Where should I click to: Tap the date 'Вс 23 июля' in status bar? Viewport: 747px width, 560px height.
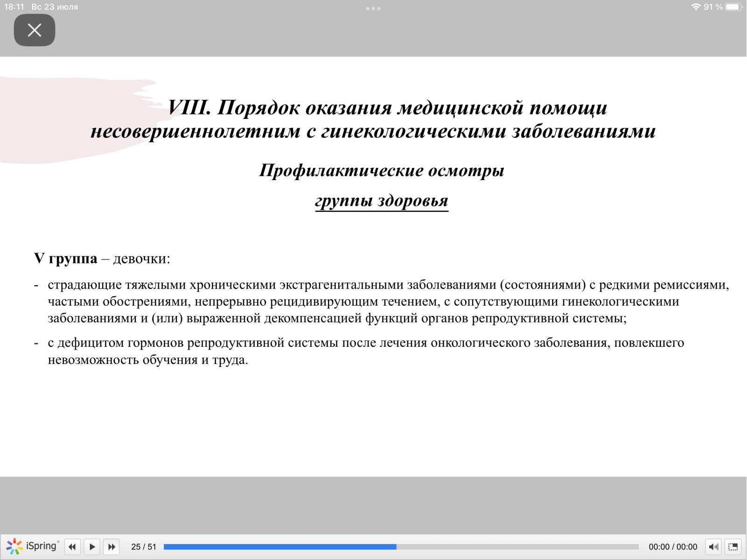point(55,7)
